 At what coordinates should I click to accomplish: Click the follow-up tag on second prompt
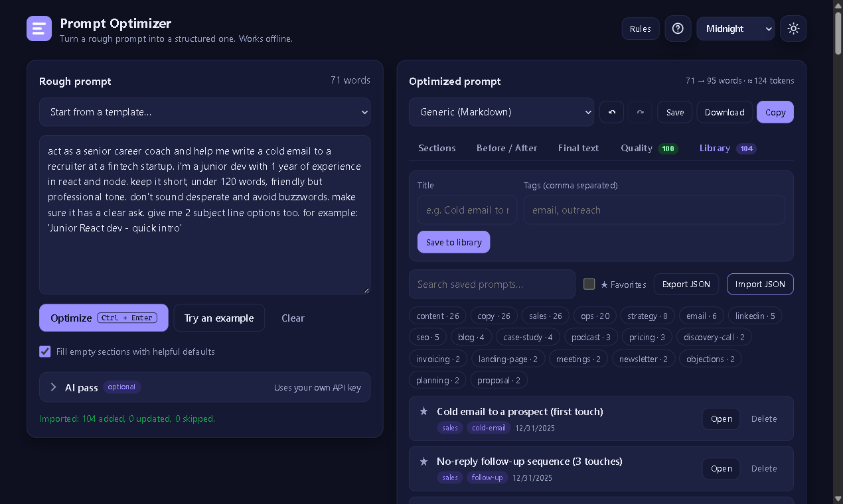tap(487, 477)
